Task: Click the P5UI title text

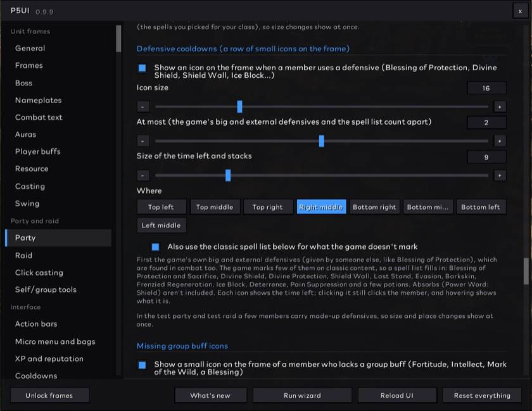Action: coord(20,11)
